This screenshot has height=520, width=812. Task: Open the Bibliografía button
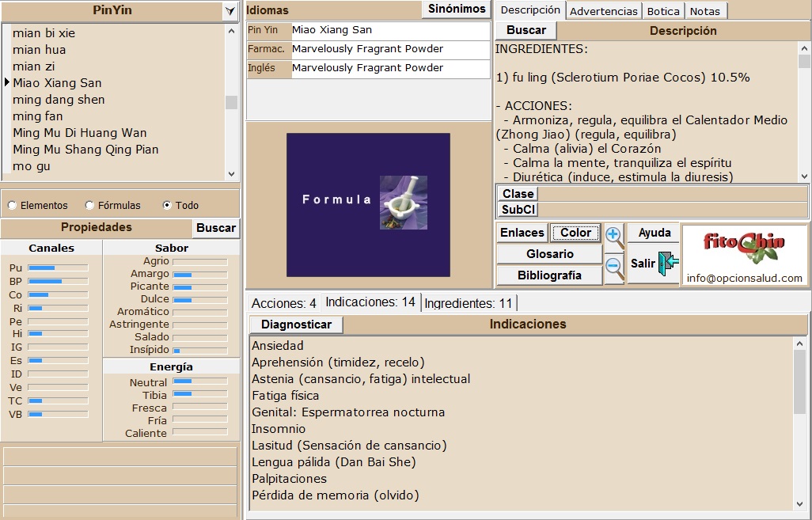[549, 275]
